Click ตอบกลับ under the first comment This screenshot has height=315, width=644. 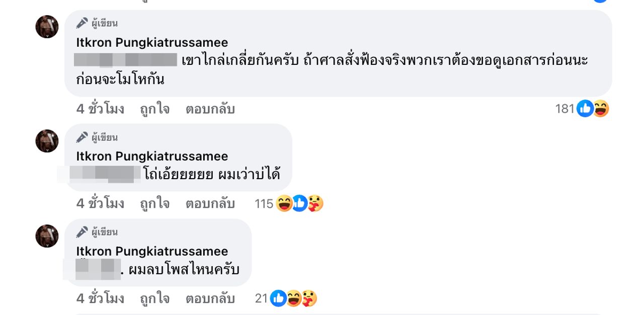210,109
